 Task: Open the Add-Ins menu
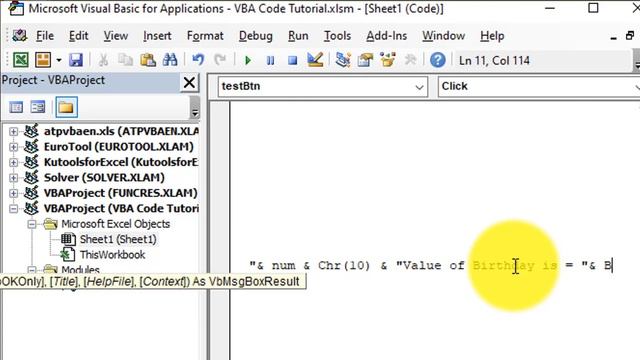(387, 36)
